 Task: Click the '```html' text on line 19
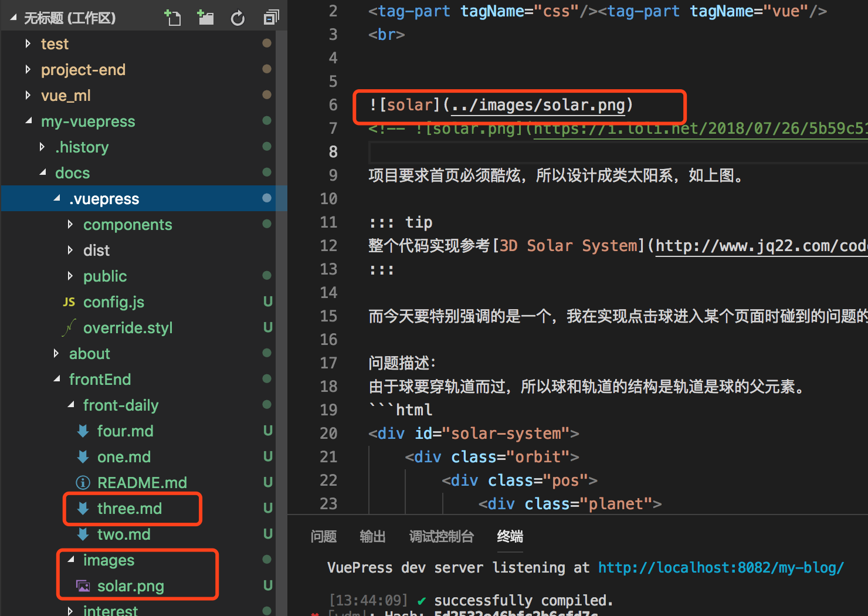[x=401, y=410]
